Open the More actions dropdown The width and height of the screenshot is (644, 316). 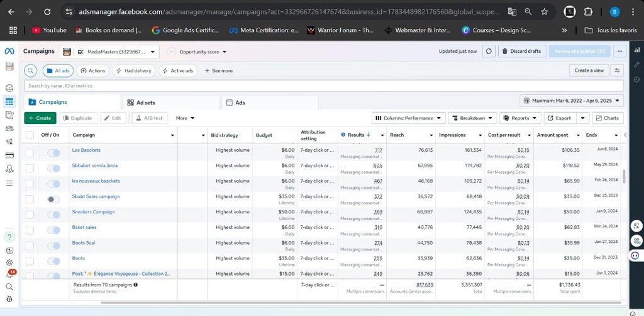click(185, 118)
